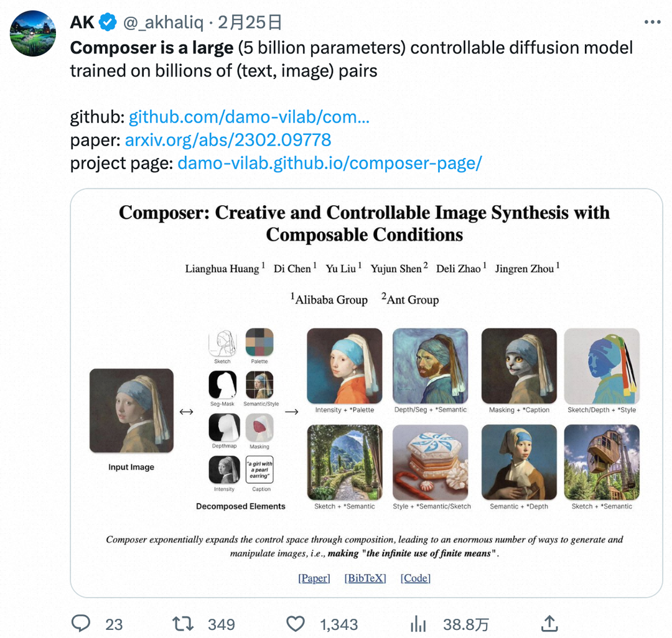Viewport: 672px width, 638px height.
Task: Open the arxiv.org/abs/2302.09778 paper link
Action: coord(228,140)
